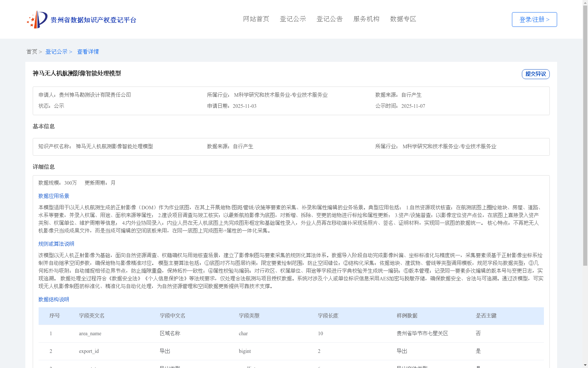Open the 网站首页 nav item
The width and height of the screenshot is (588, 368).
[256, 19]
